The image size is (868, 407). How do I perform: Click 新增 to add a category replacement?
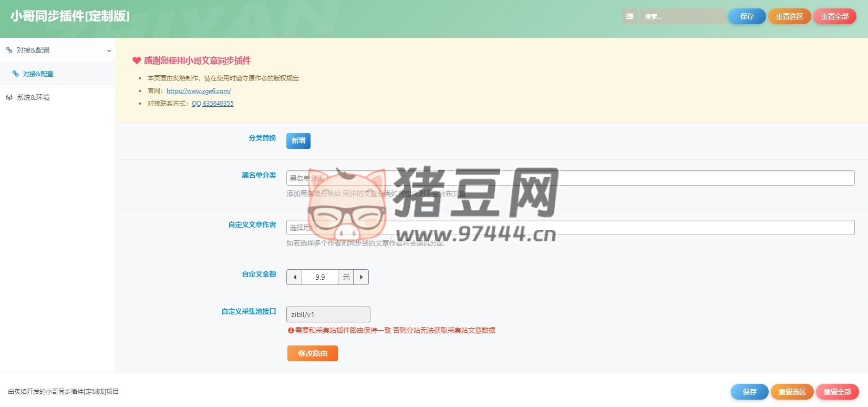298,141
